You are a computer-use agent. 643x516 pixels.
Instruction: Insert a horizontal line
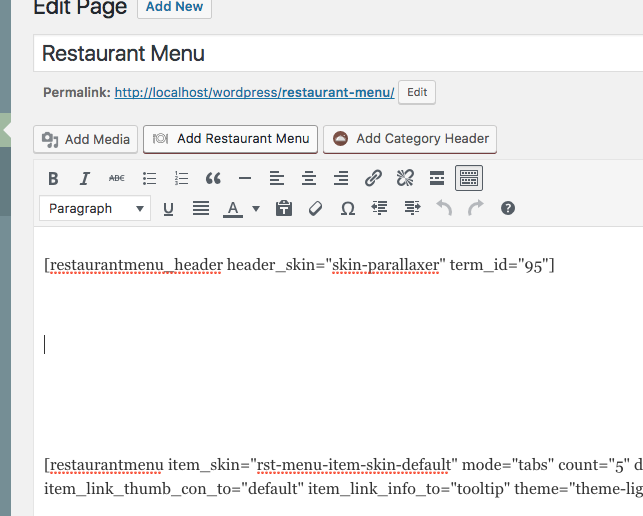pyautogui.click(x=245, y=178)
